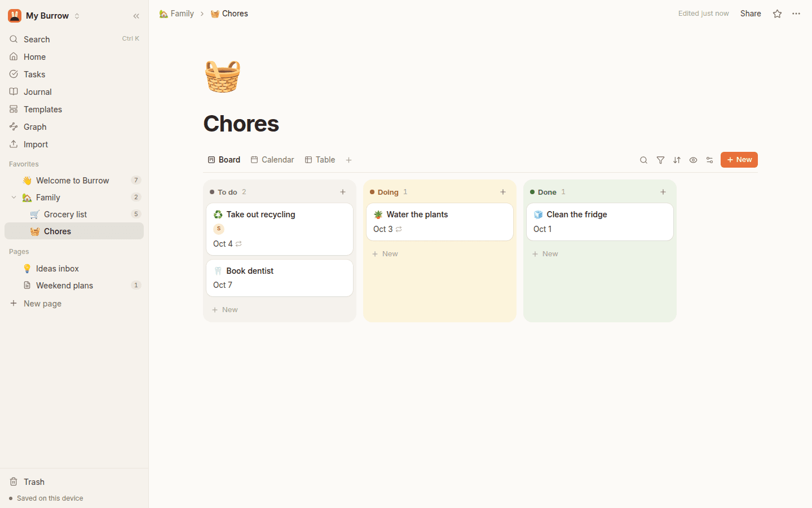Open Ideas inbox page
Screen dimensions: 812x508
(x=74, y=269)
